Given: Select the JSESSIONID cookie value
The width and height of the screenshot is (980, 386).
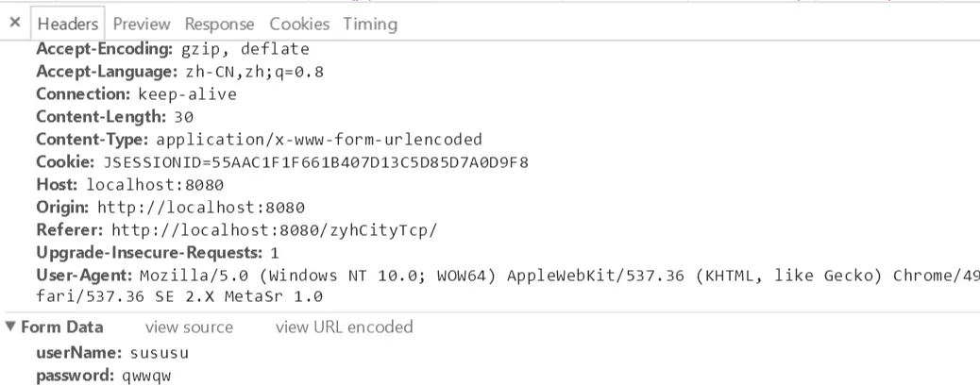Looking at the screenshot, I should click(x=315, y=162).
